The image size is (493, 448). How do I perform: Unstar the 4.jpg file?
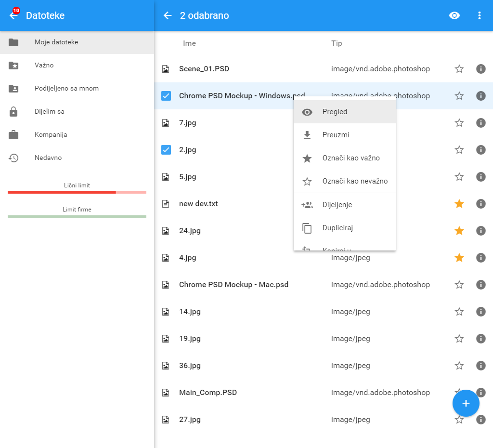(x=459, y=258)
